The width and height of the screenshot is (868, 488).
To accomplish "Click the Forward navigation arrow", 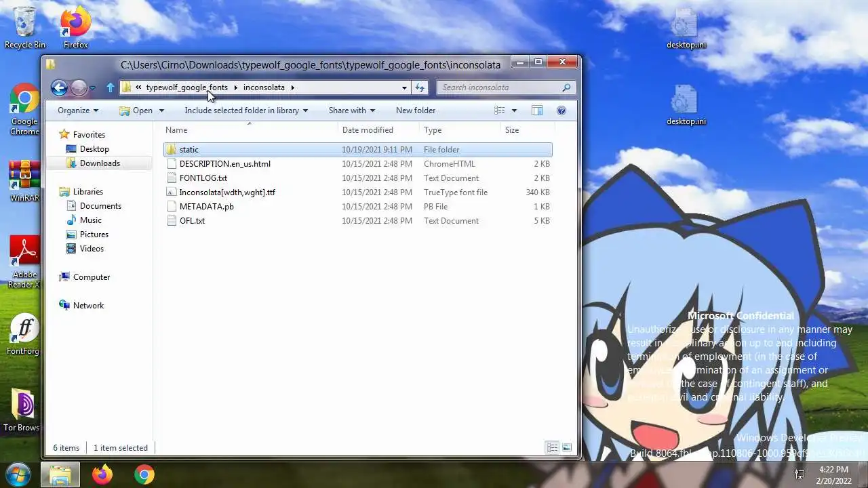I will click(79, 87).
